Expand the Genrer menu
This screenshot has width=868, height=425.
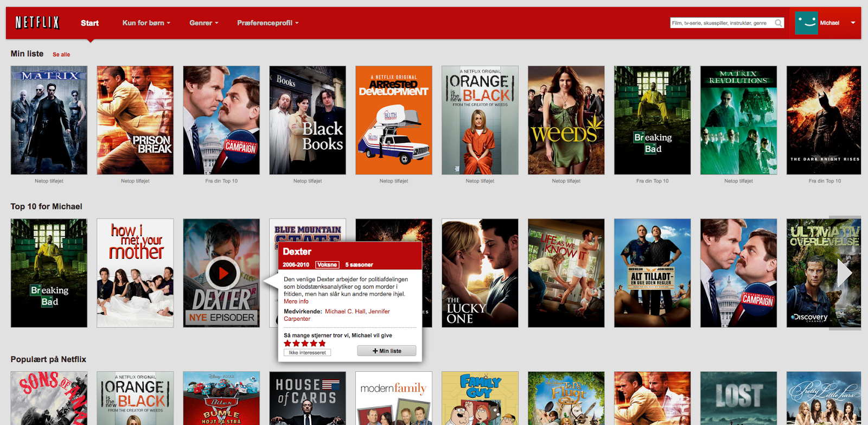(x=204, y=23)
